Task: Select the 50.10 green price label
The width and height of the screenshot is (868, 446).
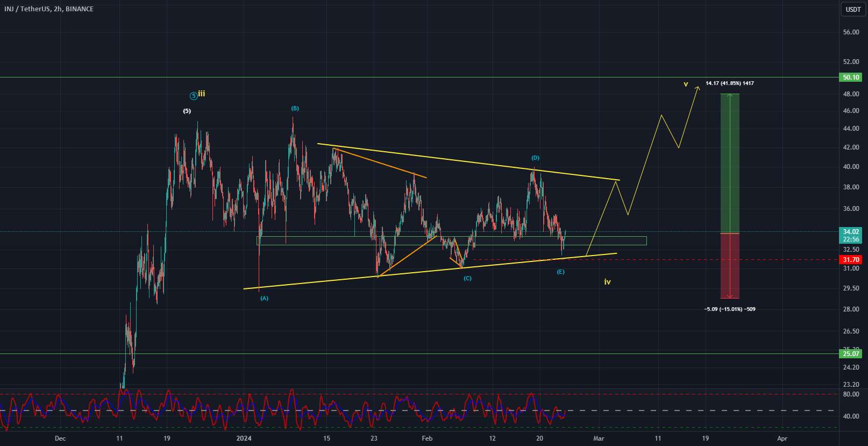Action: pos(851,77)
